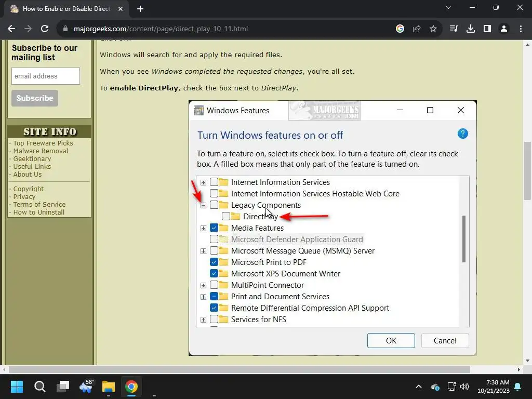Check the Legacy Components box
Viewport: 532px width, 399px height.
[x=214, y=205]
